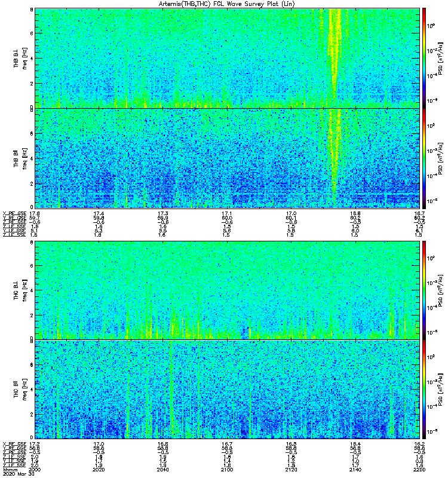
Task: Click the THC B-perpendicular PSD color bar
Action: coord(424,290)
